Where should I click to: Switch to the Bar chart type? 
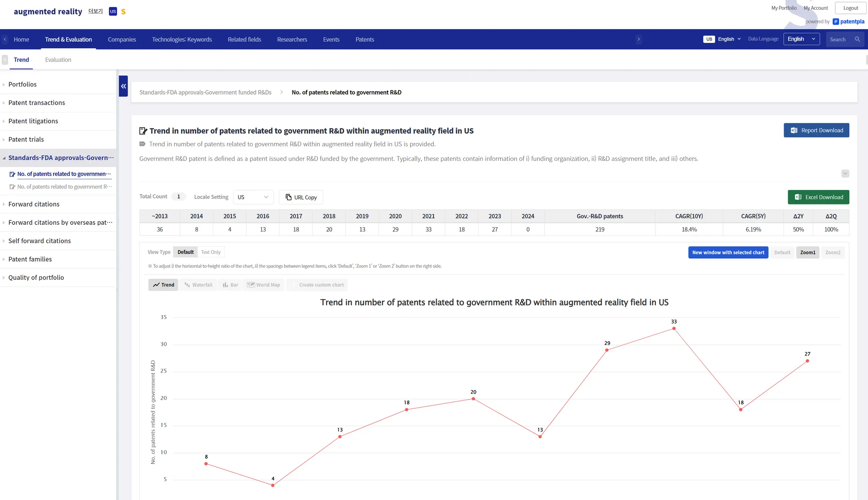click(230, 285)
